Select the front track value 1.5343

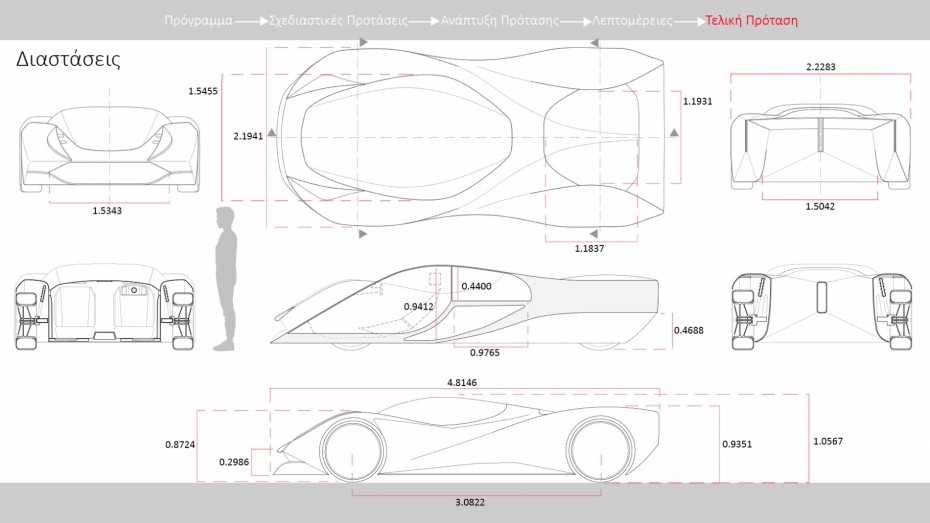coord(107,211)
